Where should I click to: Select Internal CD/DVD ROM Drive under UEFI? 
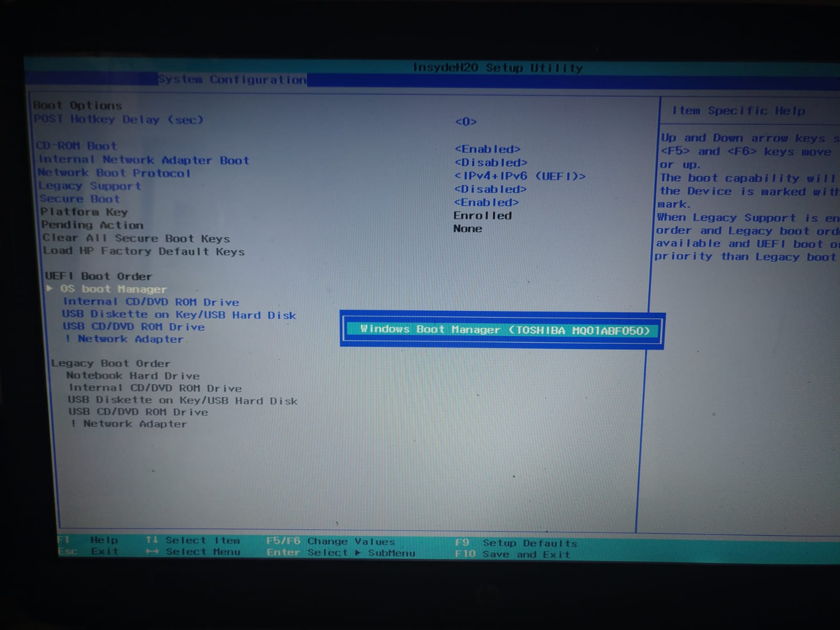pyautogui.click(x=151, y=302)
